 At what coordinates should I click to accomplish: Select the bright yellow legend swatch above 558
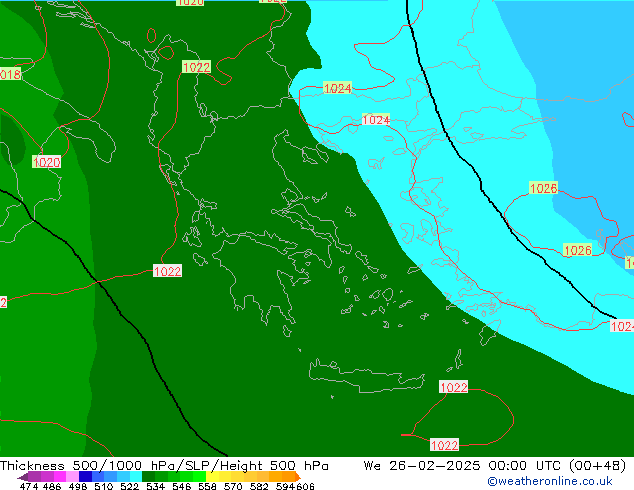click(x=212, y=476)
